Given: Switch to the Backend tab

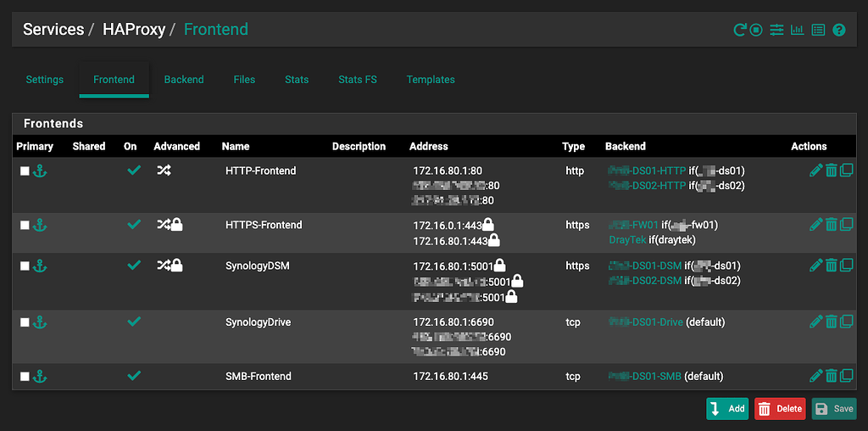Looking at the screenshot, I should click(184, 80).
